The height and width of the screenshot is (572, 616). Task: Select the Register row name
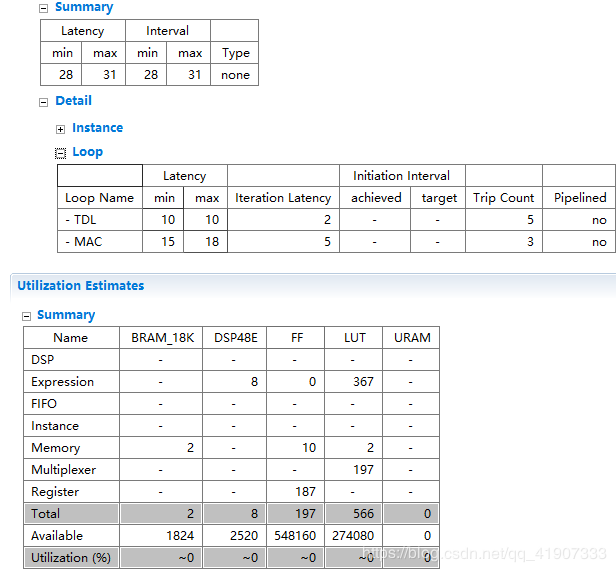pyautogui.click(x=71, y=491)
